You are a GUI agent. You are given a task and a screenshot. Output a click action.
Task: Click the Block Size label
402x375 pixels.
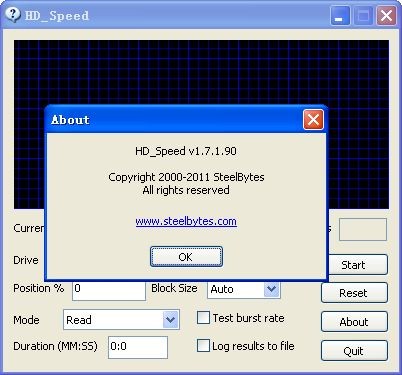tap(174, 288)
